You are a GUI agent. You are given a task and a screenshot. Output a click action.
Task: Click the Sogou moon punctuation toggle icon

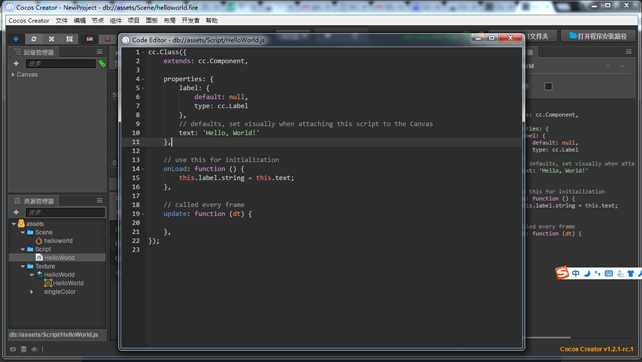[587, 273]
